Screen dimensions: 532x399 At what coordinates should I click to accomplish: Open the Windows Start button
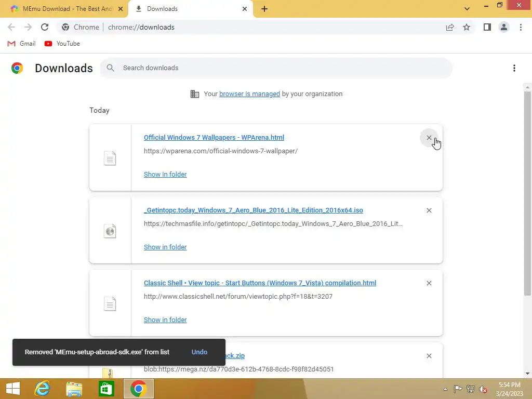click(x=13, y=389)
